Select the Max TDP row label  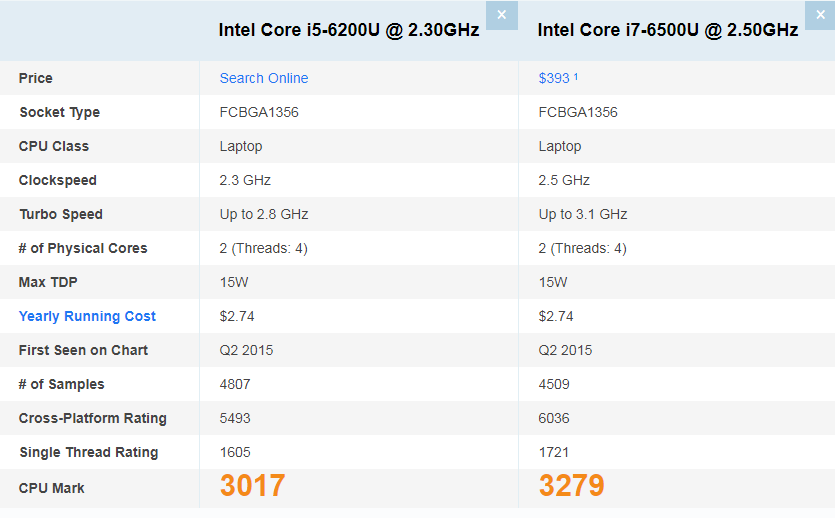[x=47, y=282]
